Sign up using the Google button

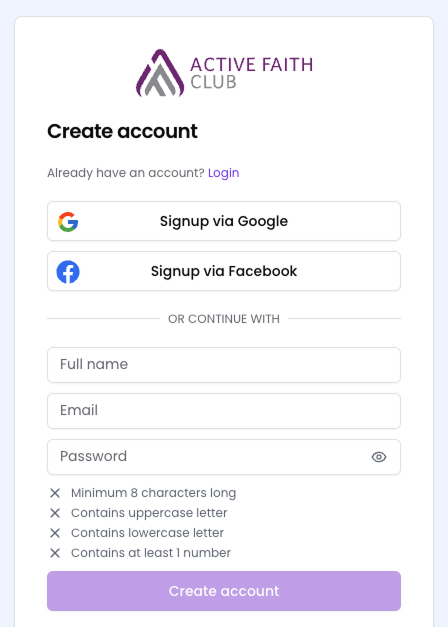pos(224,221)
